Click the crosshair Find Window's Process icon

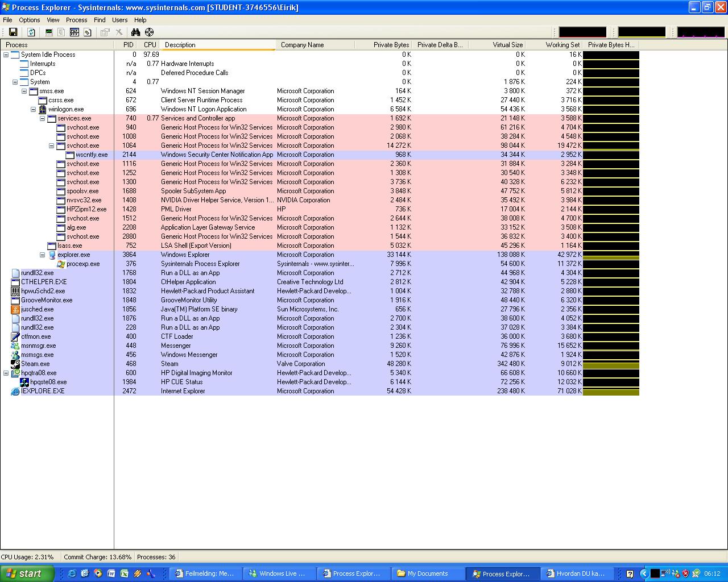(149, 32)
